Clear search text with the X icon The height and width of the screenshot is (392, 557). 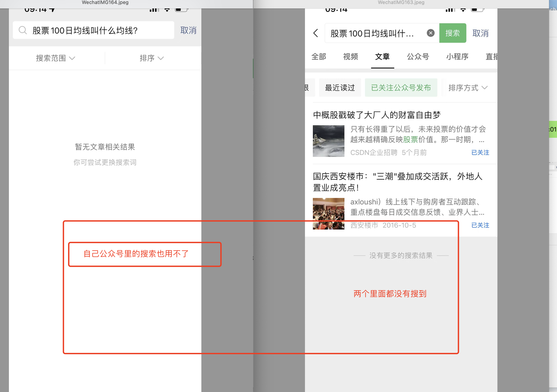[430, 33]
